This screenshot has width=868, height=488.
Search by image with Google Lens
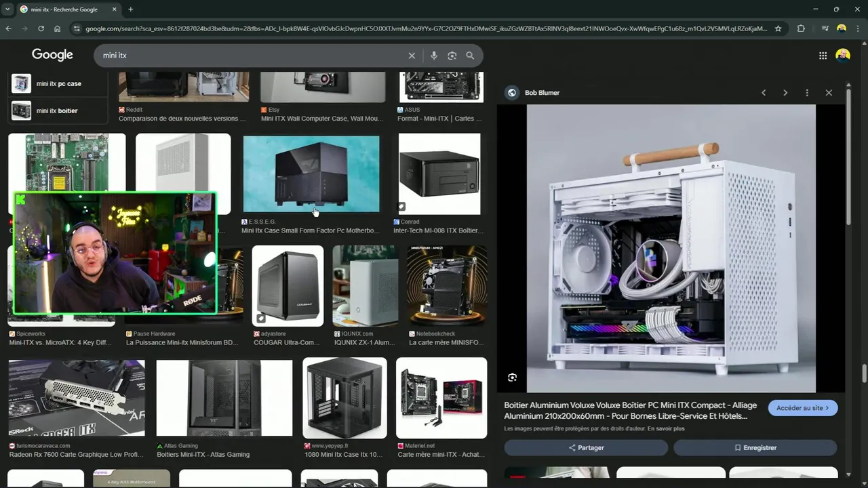coord(452,56)
